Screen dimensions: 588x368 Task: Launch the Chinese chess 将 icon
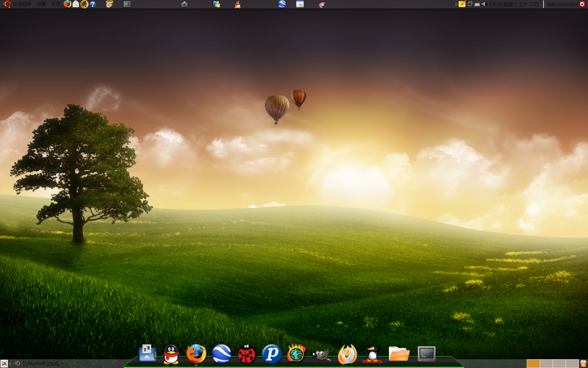[84, 4]
